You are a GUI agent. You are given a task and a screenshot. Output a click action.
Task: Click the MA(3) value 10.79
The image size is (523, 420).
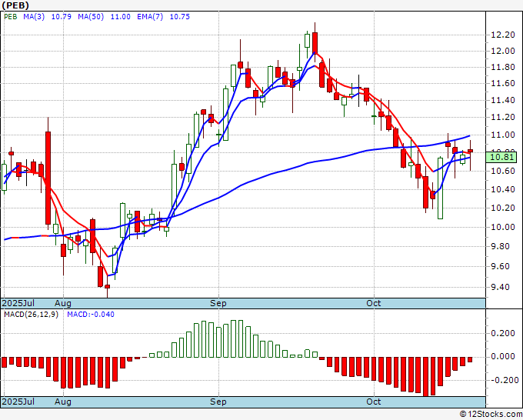click(61, 17)
